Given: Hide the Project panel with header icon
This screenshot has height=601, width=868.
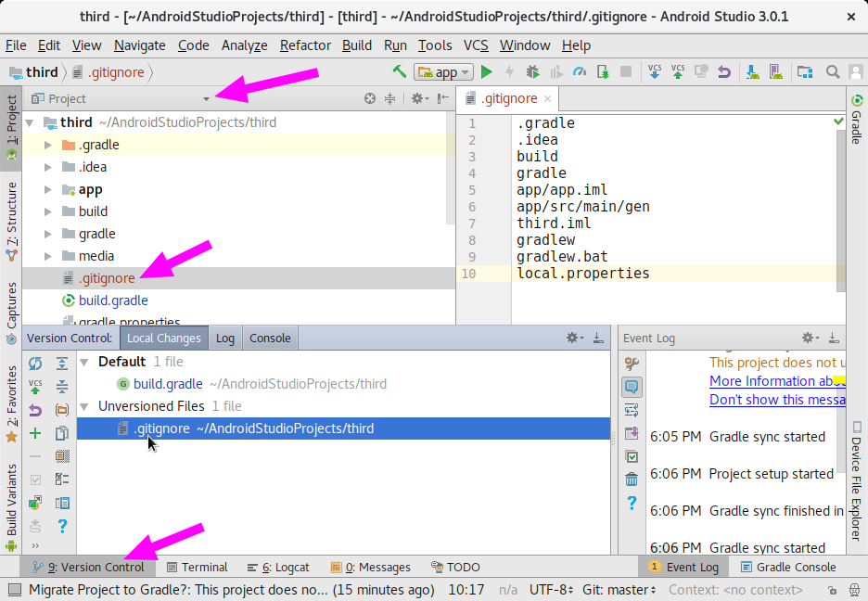Looking at the screenshot, I should pyautogui.click(x=443, y=98).
